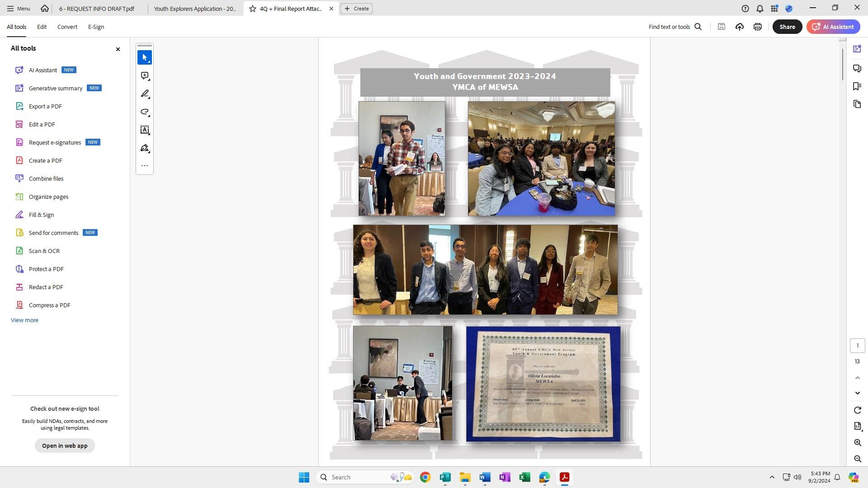Select the arrow selection tool
This screenshot has height=488, width=868.
145,57
